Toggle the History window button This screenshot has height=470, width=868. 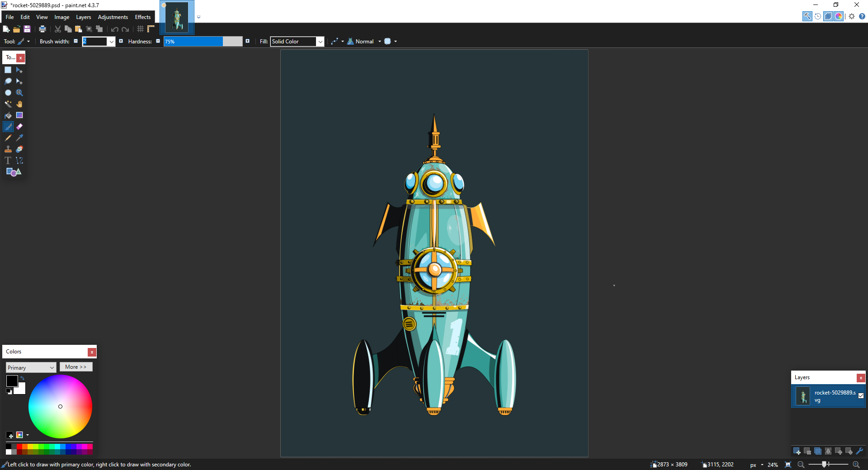click(x=818, y=16)
